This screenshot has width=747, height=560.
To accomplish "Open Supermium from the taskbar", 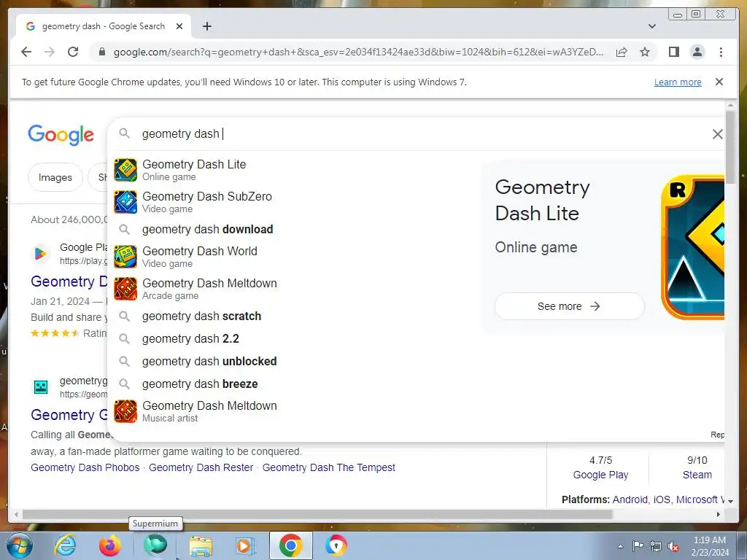I will pos(155,545).
